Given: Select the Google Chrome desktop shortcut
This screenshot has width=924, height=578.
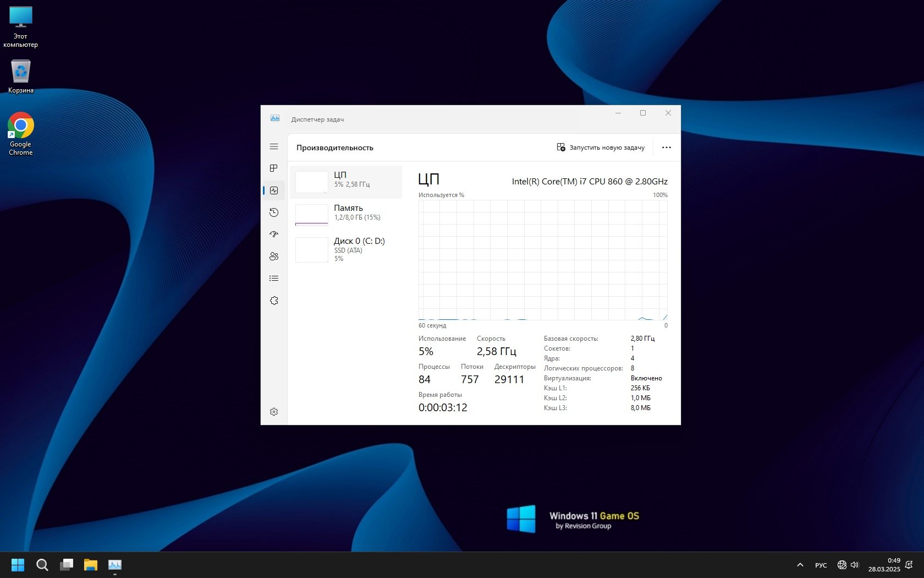Looking at the screenshot, I should (21, 134).
